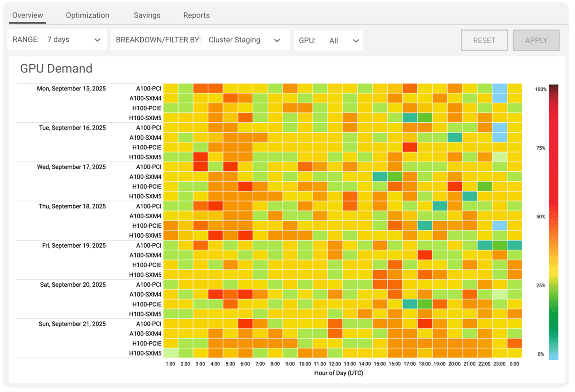575x392 pixels.
Task: Select the Overview tab
Action: (27, 15)
